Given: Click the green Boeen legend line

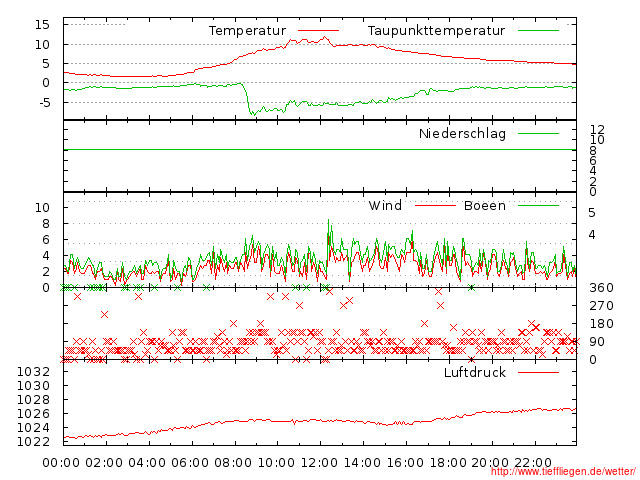Looking at the screenshot, I should (538, 205).
